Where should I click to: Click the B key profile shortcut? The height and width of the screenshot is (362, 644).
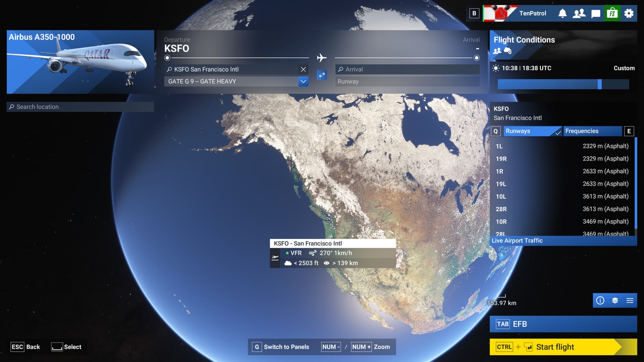click(474, 13)
